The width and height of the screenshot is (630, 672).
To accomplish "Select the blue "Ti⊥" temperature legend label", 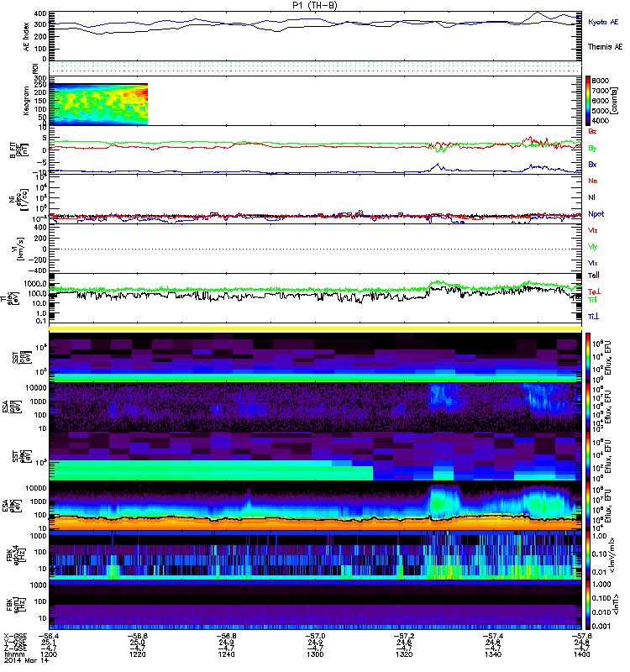I will [593, 317].
